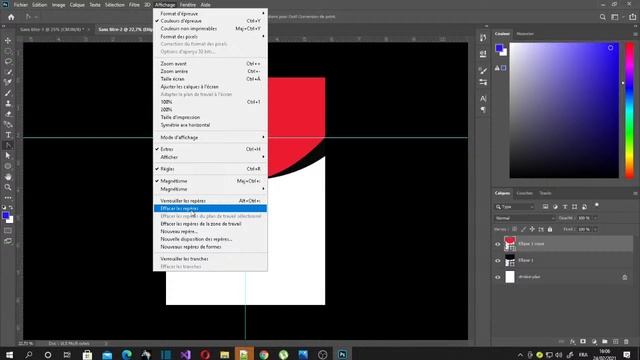Add a layer mask with bottom icon
Viewport: 640px width, 360px height.
[x=583, y=341]
